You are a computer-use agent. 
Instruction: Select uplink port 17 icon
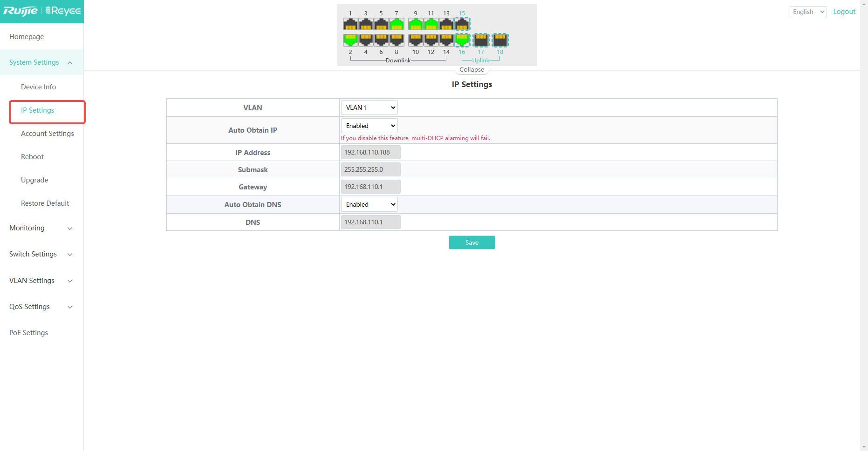pos(481,40)
